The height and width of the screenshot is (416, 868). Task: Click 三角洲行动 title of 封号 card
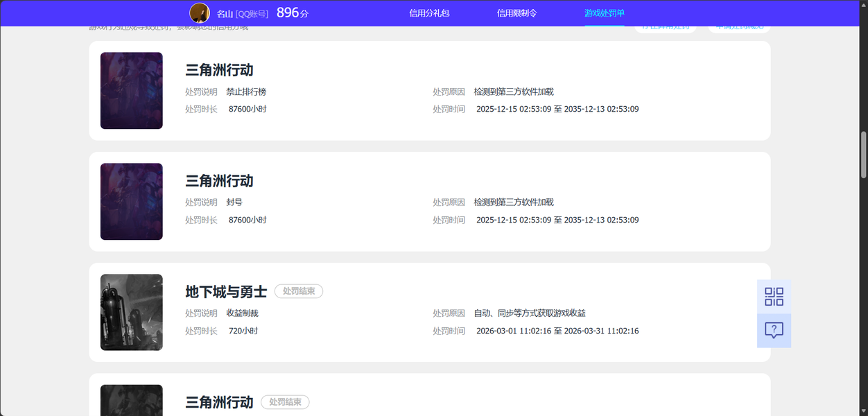[x=219, y=181]
